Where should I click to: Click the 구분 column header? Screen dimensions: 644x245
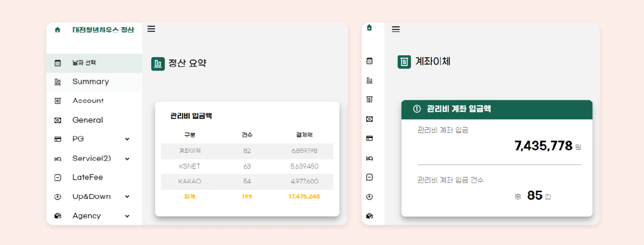coord(189,135)
